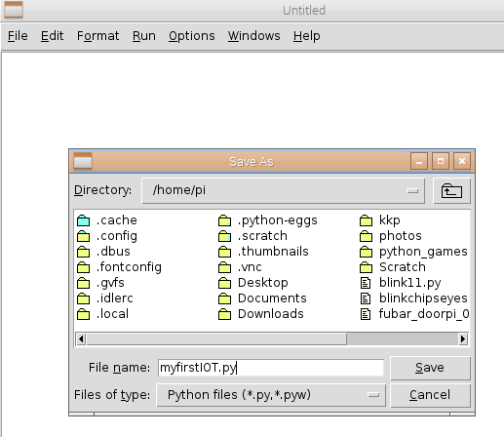
Task: Click the up-one-directory folder icon
Action: pos(451,191)
